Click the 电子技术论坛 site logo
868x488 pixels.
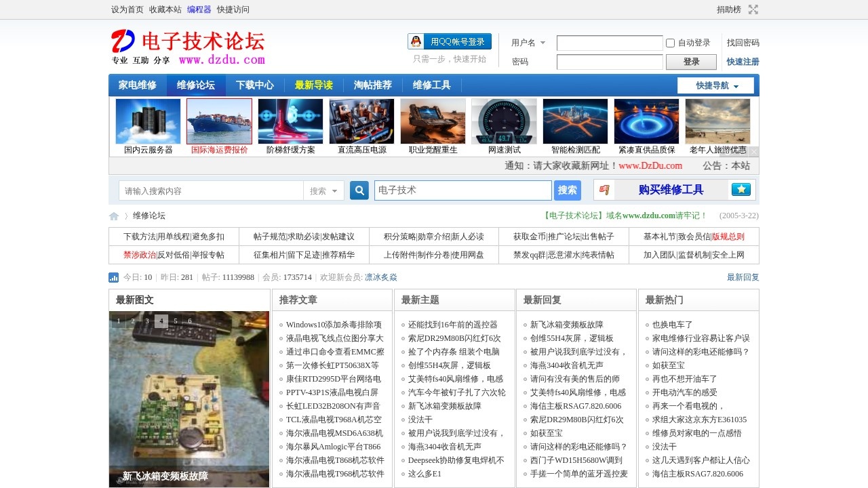188,47
